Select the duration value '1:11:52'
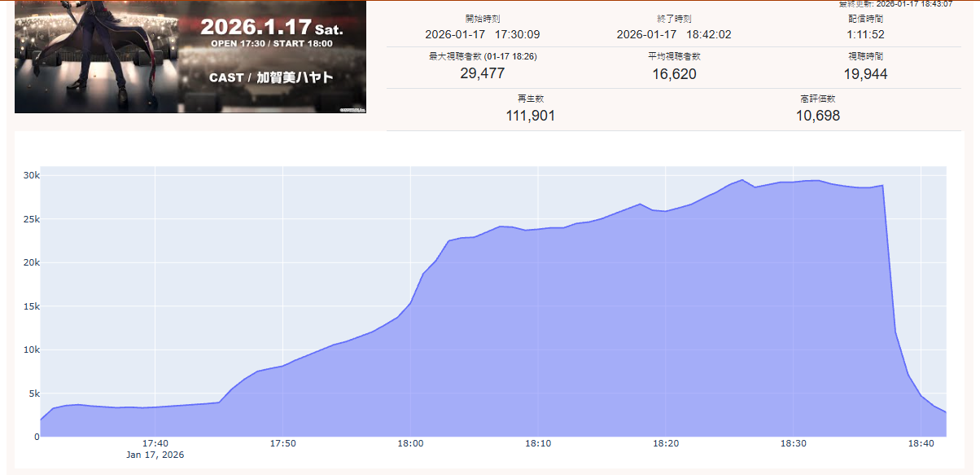Image resolution: width=980 pixels, height=475 pixels. click(x=865, y=34)
